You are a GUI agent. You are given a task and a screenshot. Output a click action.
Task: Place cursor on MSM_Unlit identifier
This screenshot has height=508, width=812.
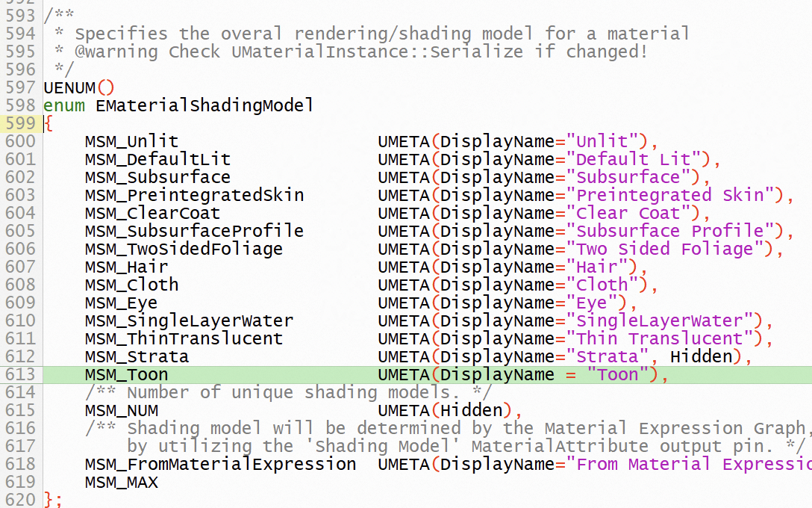tap(131, 141)
